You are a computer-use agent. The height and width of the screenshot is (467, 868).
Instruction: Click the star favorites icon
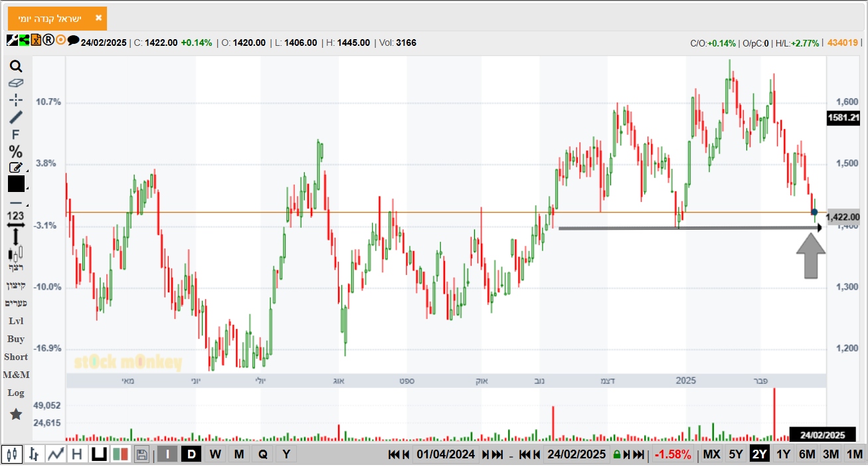click(16, 414)
